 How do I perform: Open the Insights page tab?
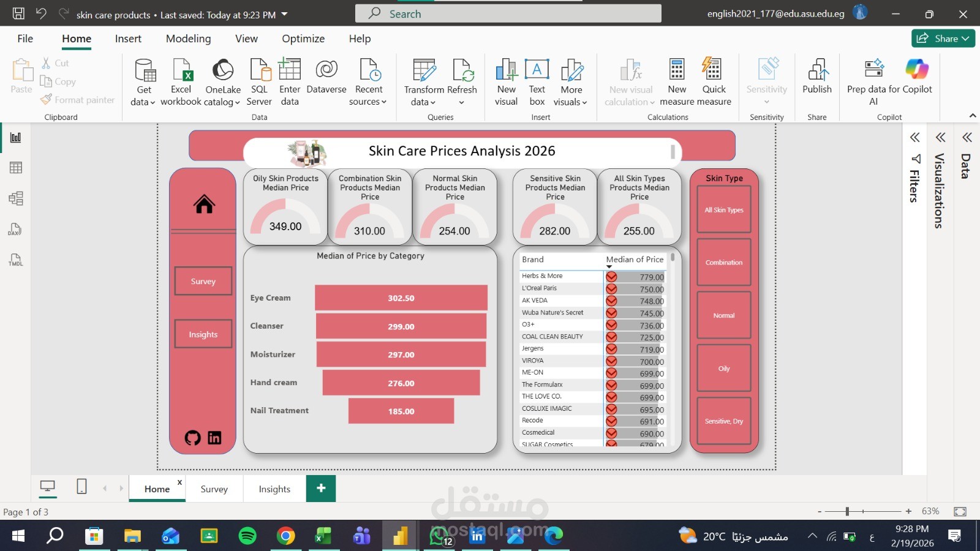(x=274, y=489)
